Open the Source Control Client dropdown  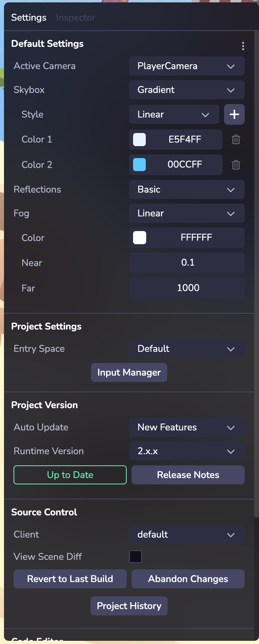click(x=187, y=534)
